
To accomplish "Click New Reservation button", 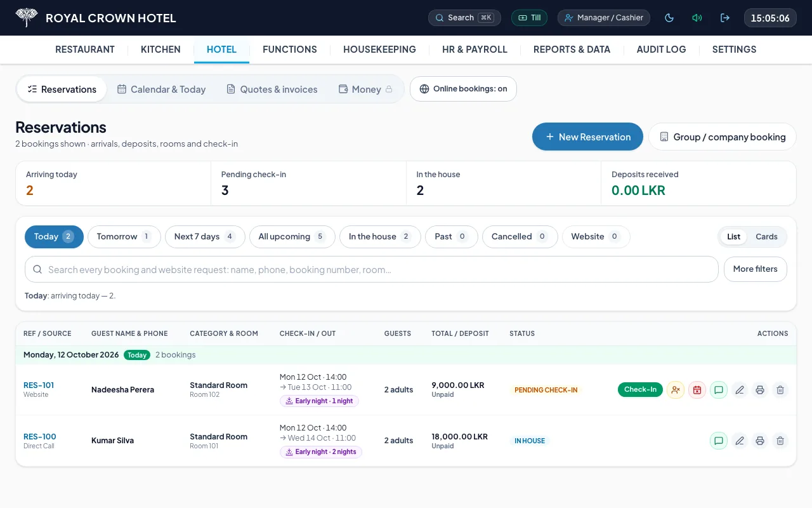I will (587, 137).
